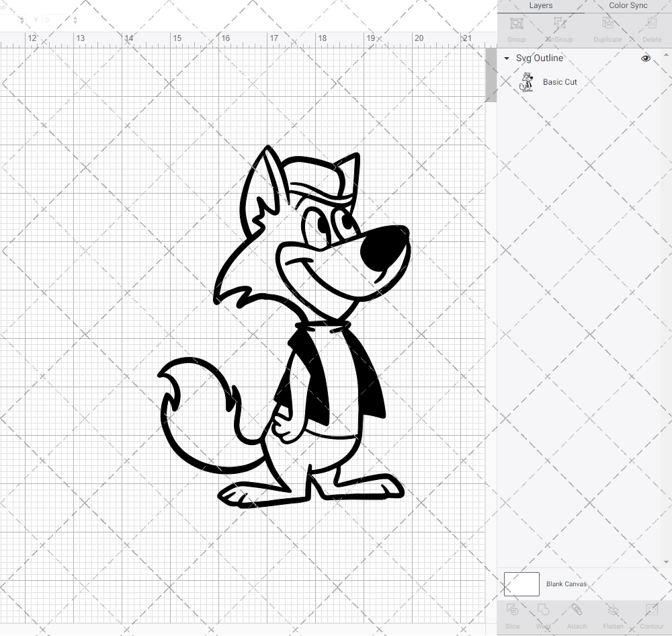Viewport: 672px width, 636px height.
Task: Click the Blank Canvas label
Action: pos(566,584)
